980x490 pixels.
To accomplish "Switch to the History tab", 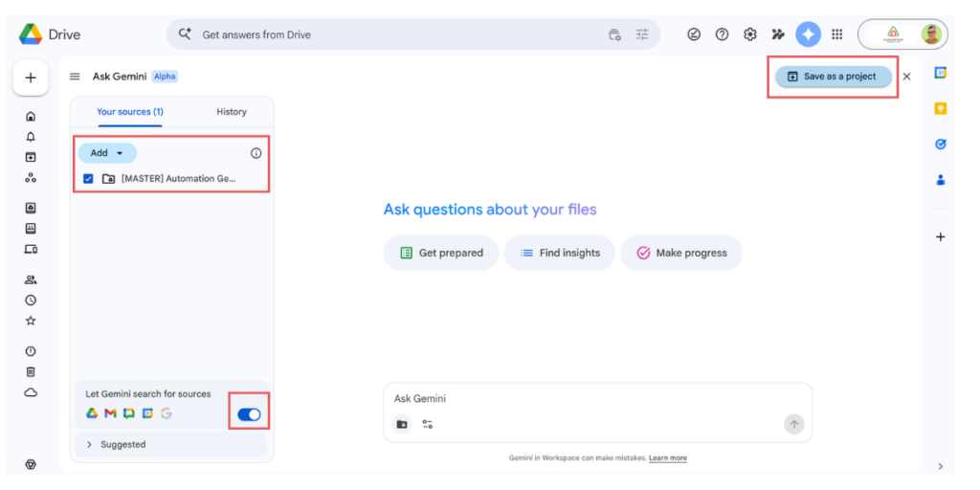I will tap(232, 112).
